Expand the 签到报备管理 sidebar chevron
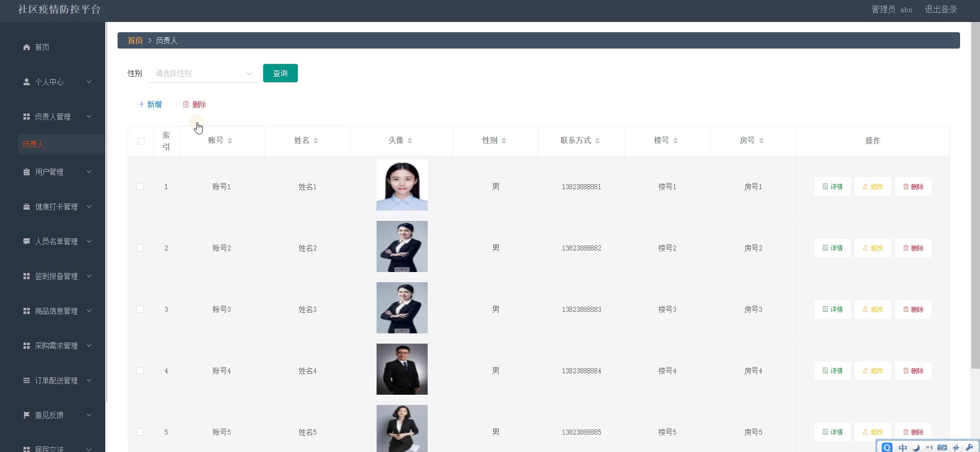980x452 pixels. [x=89, y=276]
